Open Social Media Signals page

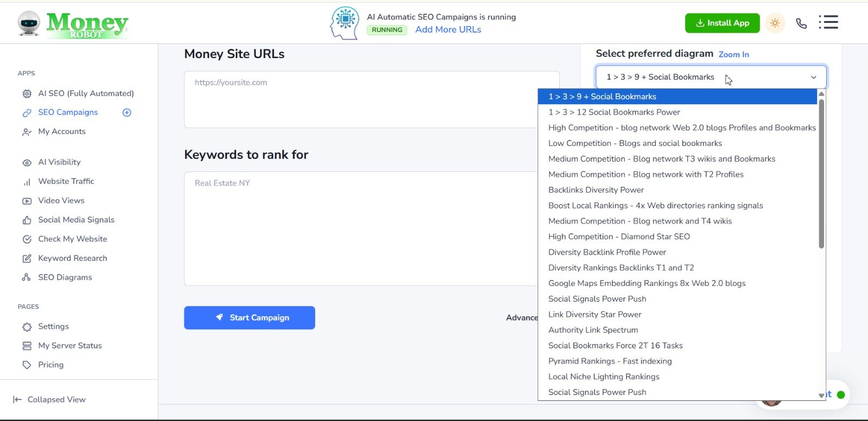tap(76, 220)
